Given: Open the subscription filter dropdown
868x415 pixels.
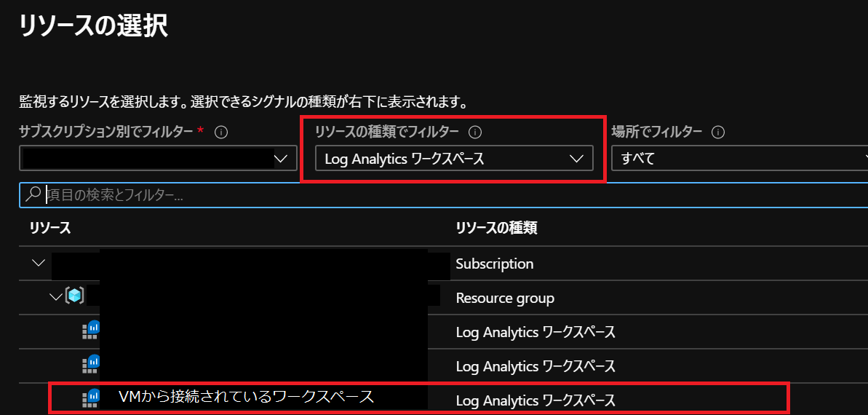Looking at the screenshot, I should [159, 159].
